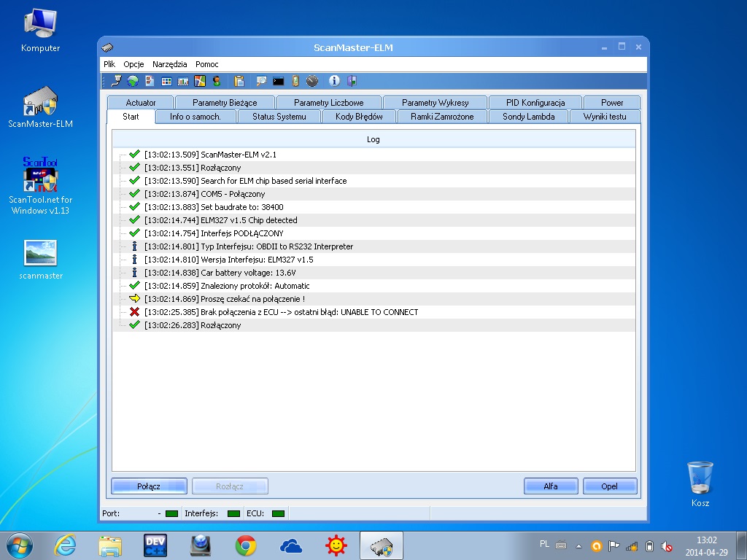The height and width of the screenshot is (560, 747).
Task: Show hidden system tray icons
Action: tap(579, 545)
